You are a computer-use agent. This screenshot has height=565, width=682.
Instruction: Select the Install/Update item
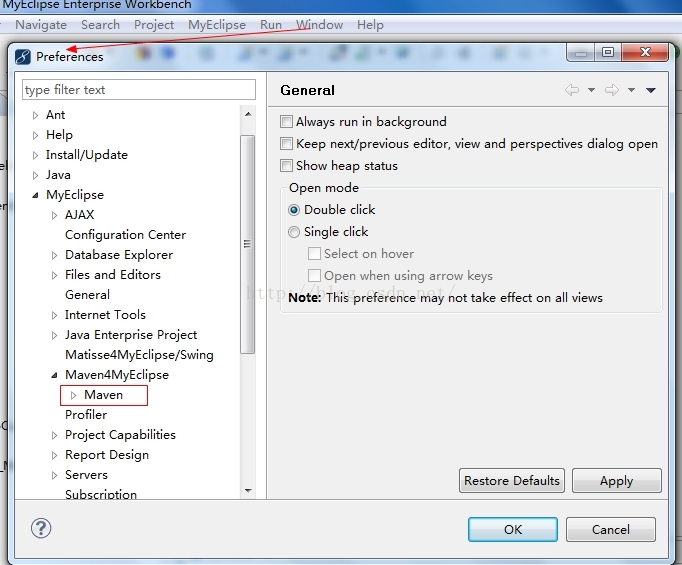click(87, 155)
